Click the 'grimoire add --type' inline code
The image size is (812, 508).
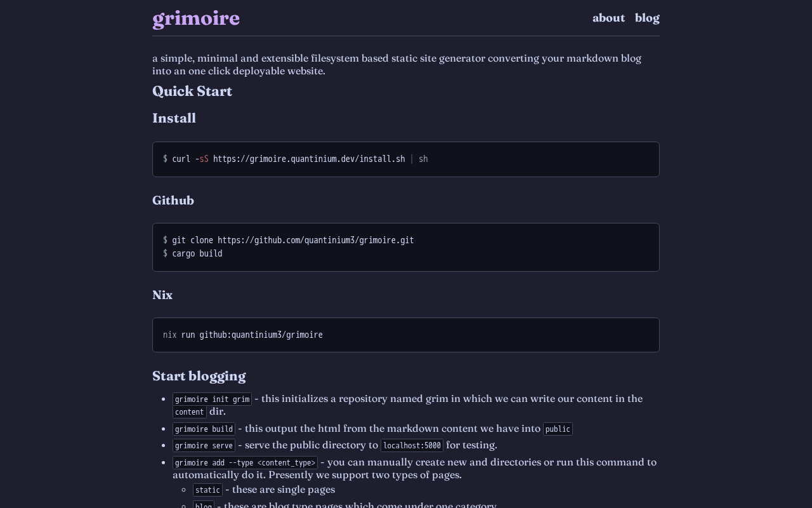pos(245,463)
